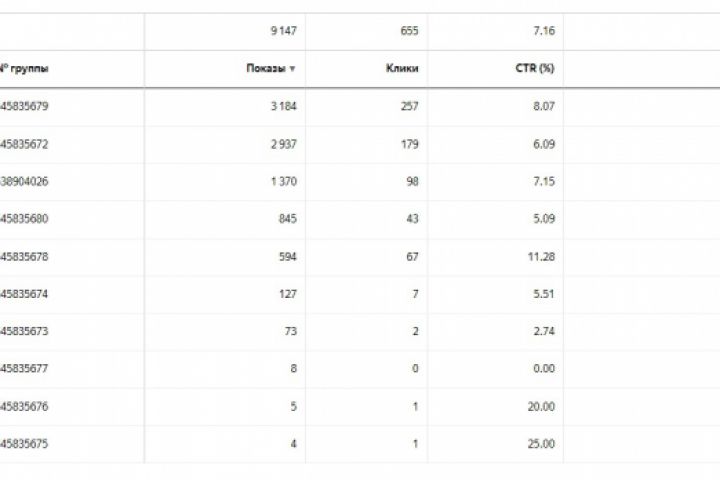Click the total clicks value 655
The image size is (720, 480).
coord(408,31)
